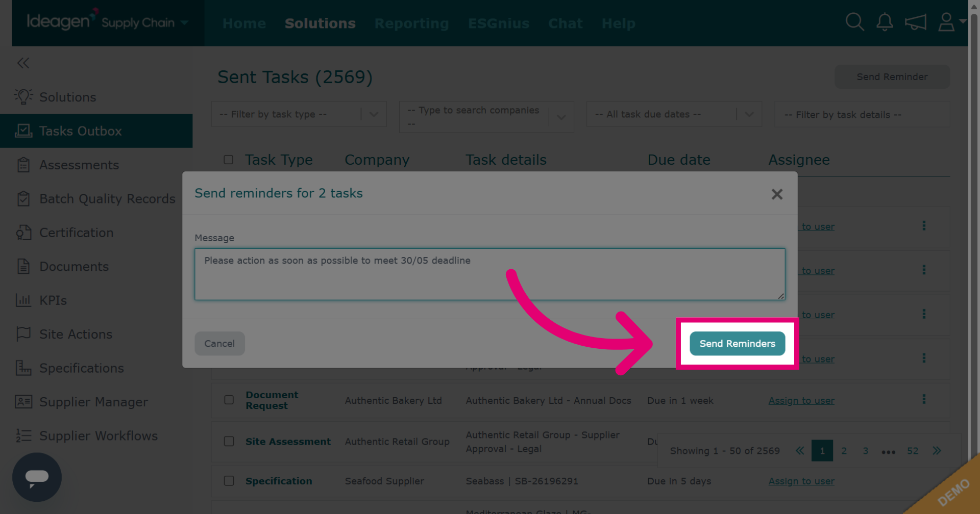This screenshot has height=514, width=980.
Task: Click the Send Reminder button at top right
Action: coord(892,77)
